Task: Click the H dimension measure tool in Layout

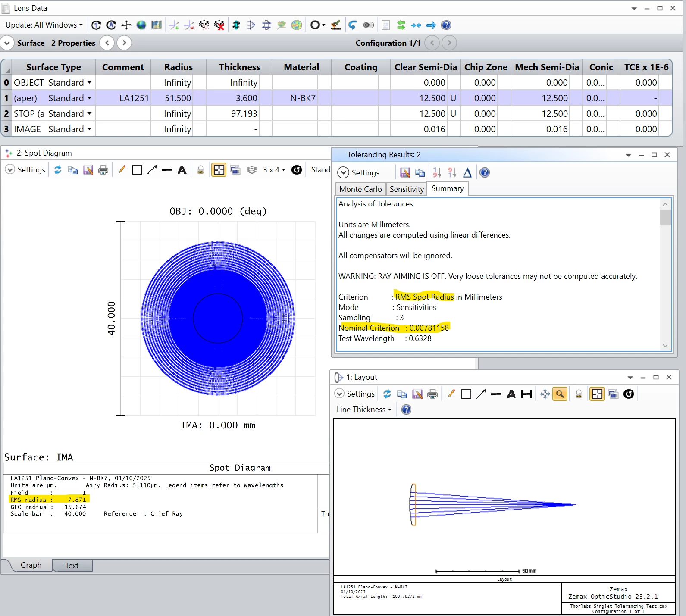Action: (x=526, y=394)
